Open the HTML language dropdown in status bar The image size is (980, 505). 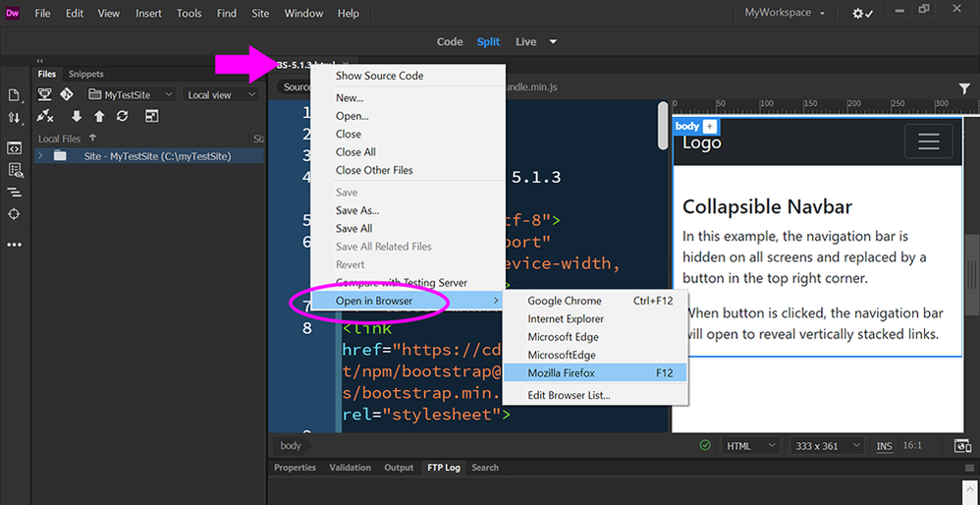pyautogui.click(x=750, y=446)
